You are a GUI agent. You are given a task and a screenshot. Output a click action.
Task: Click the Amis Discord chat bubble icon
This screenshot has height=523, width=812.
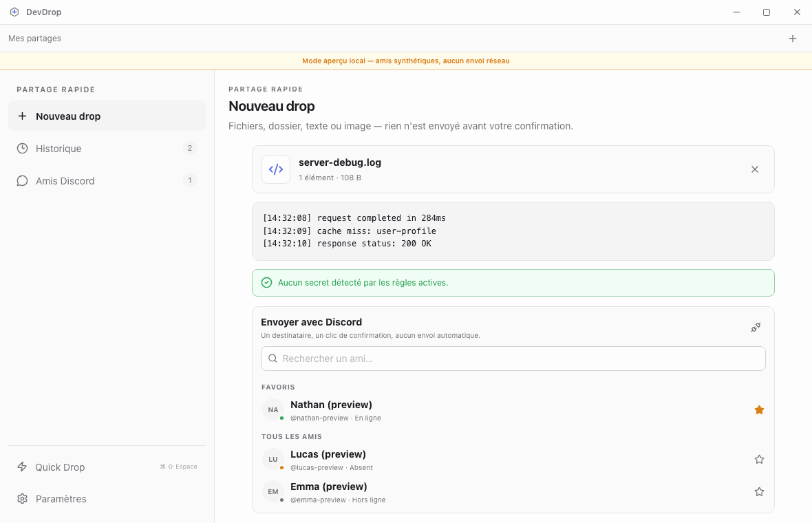(22, 181)
